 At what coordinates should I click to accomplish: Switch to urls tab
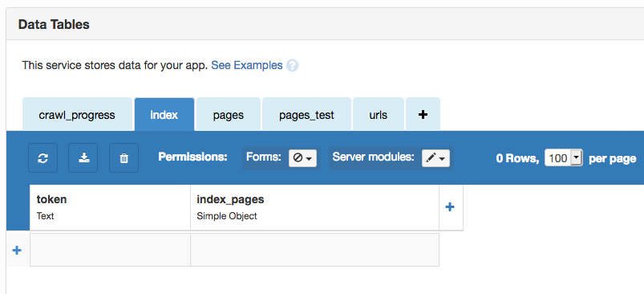point(379,114)
